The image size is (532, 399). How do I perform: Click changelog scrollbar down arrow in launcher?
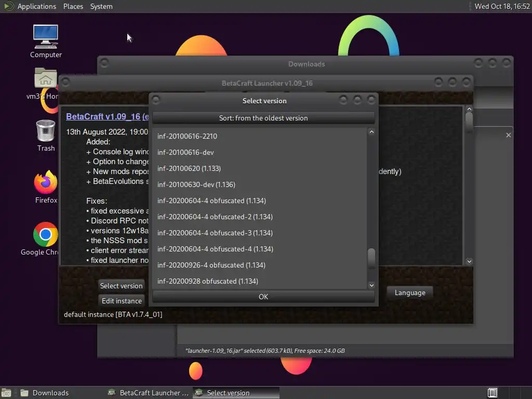(x=469, y=261)
